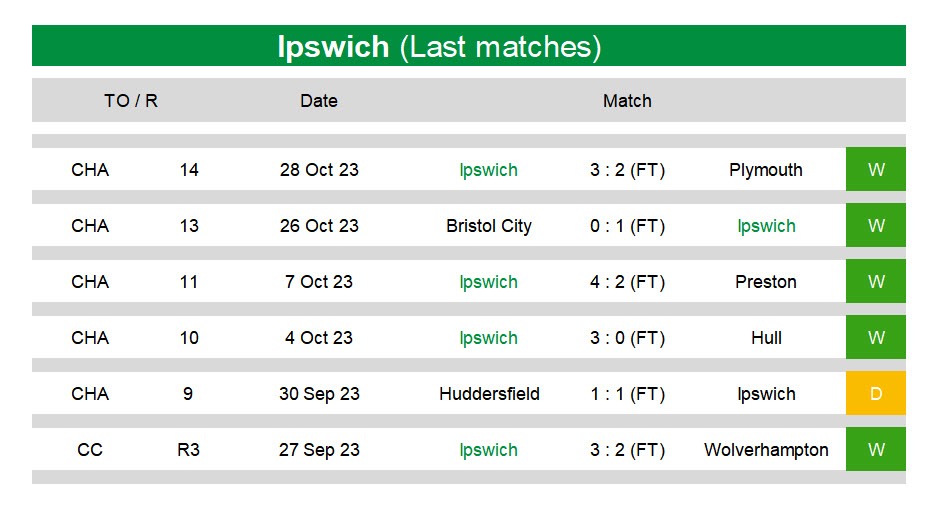Image resolution: width=938 pixels, height=509 pixels.
Task: Click the W result badge for Hull match
Action: point(875,337)
